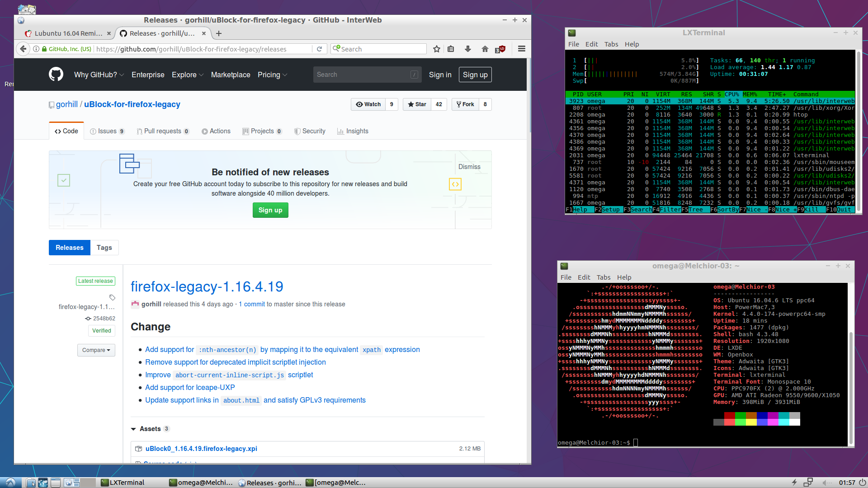Screen dimensions: 868x488
Task: Open the Security tab
Action: point(310,131)
